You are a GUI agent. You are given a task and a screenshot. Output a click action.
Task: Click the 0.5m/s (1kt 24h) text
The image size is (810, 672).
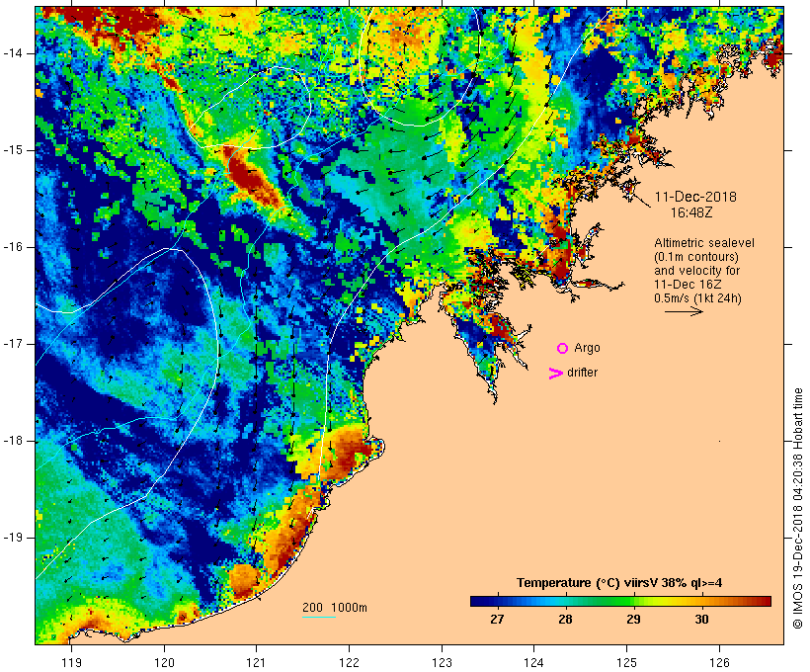tap(698, 298)
